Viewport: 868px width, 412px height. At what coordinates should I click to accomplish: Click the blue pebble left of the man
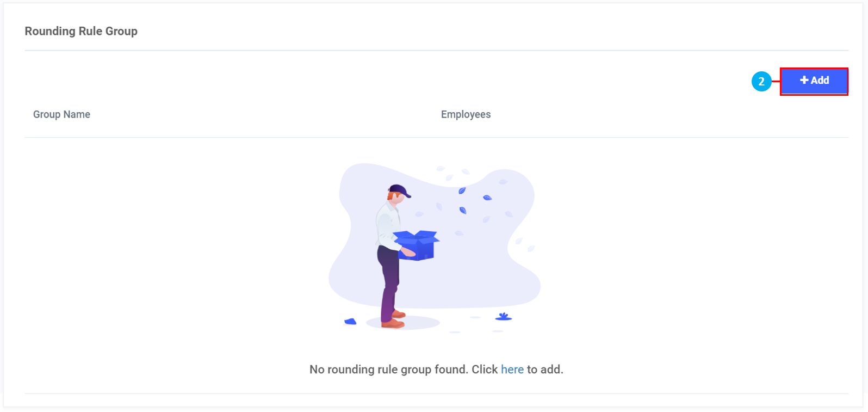350,322
